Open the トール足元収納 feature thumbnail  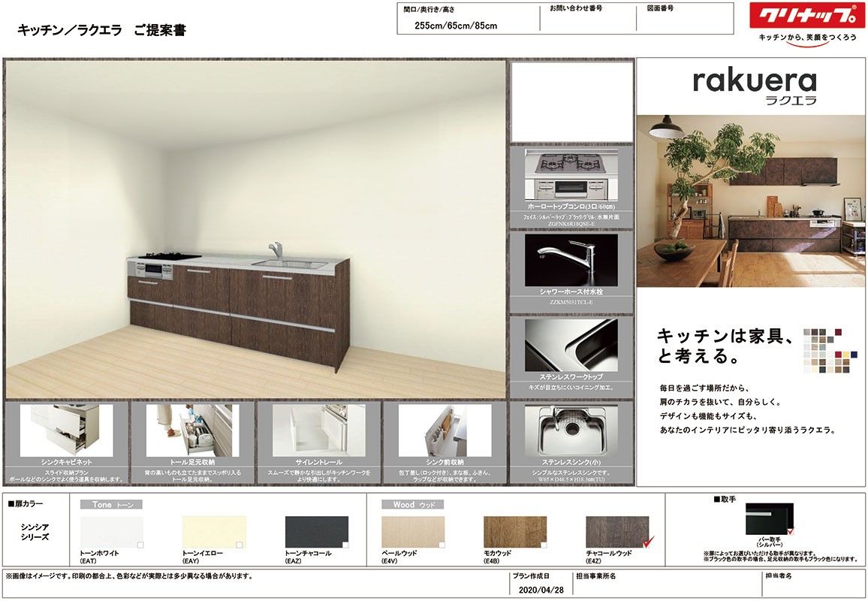[193, 430]
